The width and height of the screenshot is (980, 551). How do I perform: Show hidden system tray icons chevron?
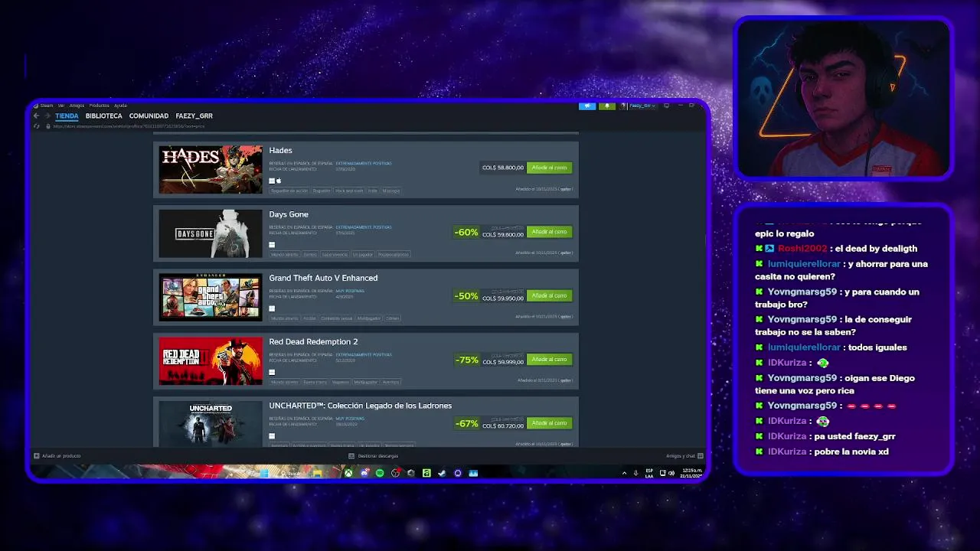(625, 473)
